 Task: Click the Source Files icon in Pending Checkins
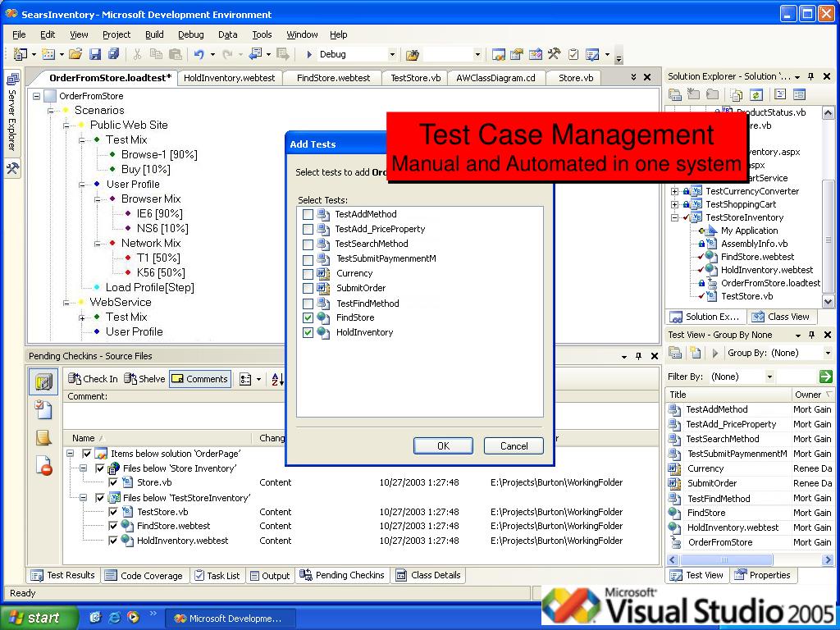(x=43, y=382)
